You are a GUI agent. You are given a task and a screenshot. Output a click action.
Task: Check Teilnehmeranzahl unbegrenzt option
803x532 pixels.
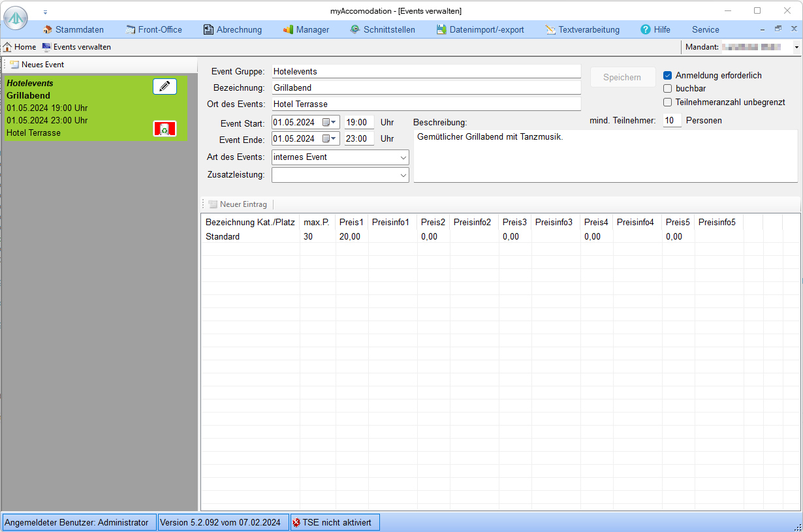pyautogui.click(x=668, y=102)
